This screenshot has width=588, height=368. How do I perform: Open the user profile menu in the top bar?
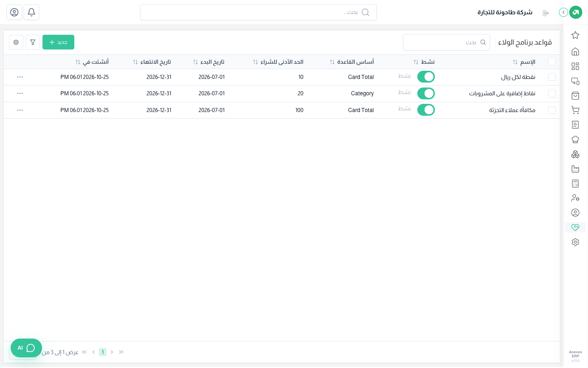14,12
